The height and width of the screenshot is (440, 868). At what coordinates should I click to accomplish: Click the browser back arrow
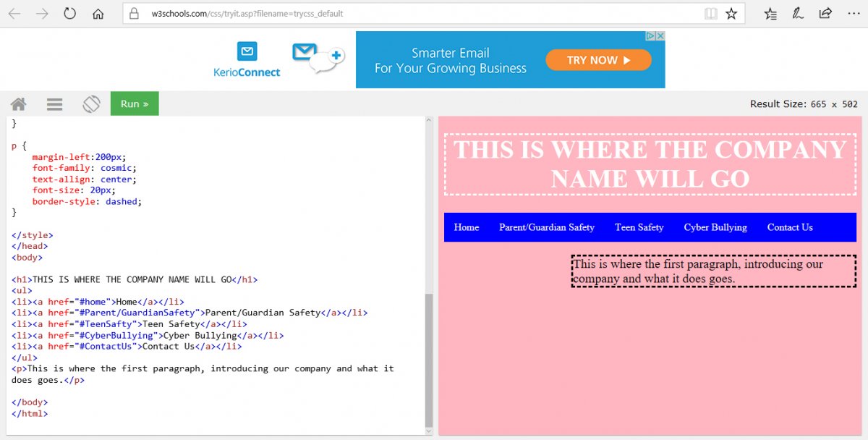pos(14,14)
